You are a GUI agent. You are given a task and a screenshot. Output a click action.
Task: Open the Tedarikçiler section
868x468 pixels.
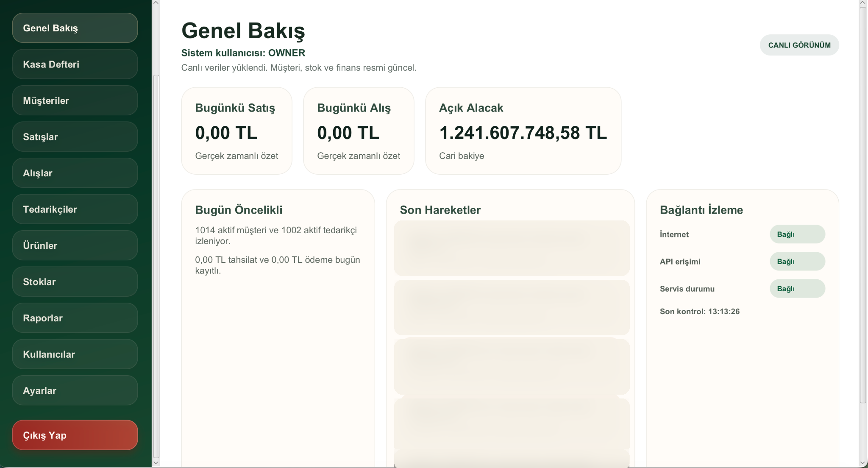click(x=75, y=209)
